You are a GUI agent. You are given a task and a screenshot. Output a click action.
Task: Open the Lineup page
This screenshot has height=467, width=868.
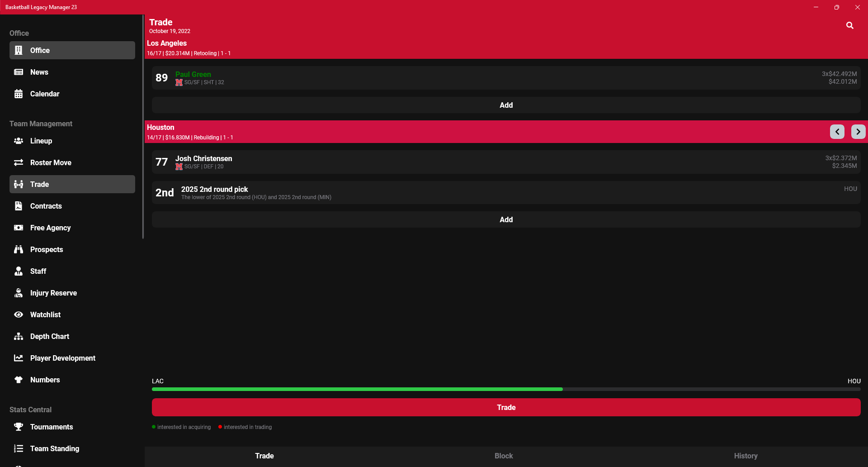point(72,141)
